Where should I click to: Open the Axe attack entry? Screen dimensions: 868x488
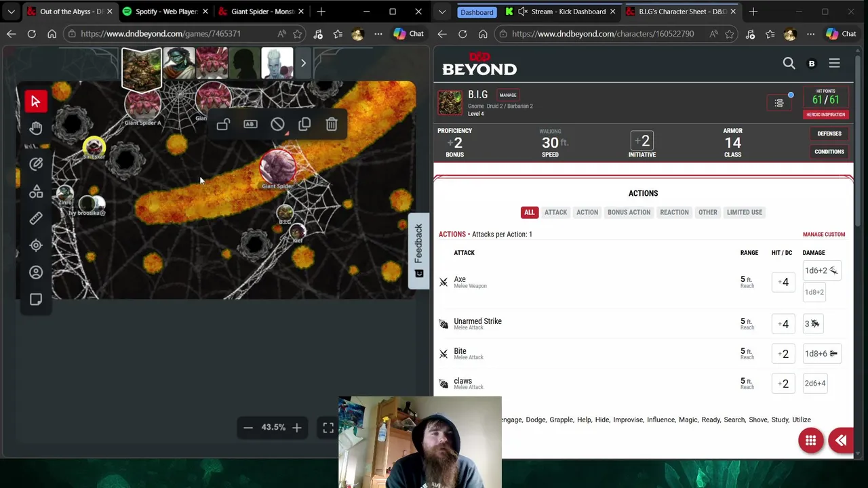click(470, 282)
